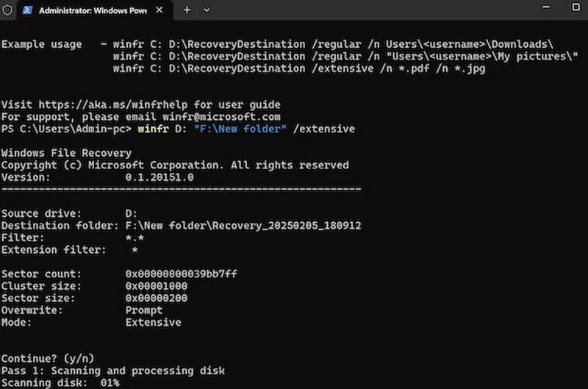Image resolution: width=588 pixels, height=389 pixels.
Task: Click the Pass 1 scanning and processing line
Action: pos(112,371)
